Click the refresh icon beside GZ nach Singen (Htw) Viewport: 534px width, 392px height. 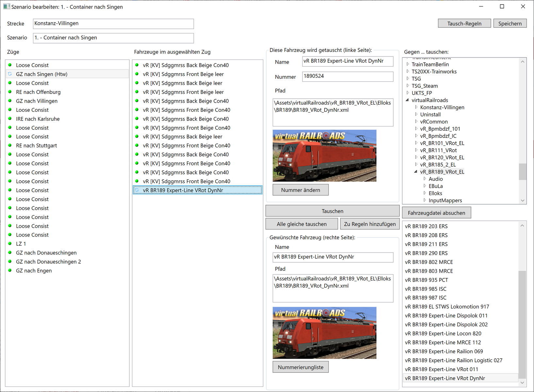(x=10, y=74)
